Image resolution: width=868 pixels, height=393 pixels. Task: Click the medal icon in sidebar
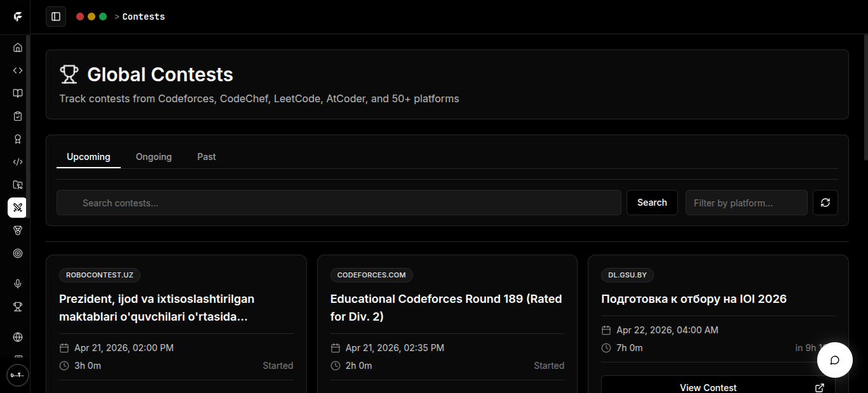pyautogui.click(x=18, y=230)
